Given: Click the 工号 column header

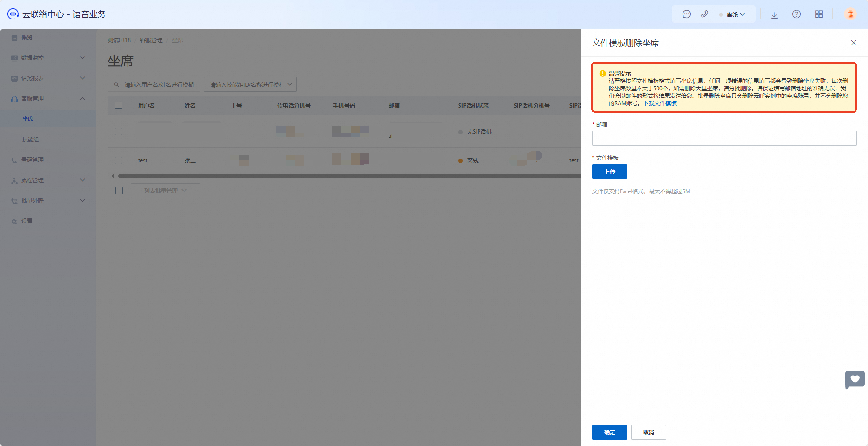Looking at the screenshot, I should 236,106.
